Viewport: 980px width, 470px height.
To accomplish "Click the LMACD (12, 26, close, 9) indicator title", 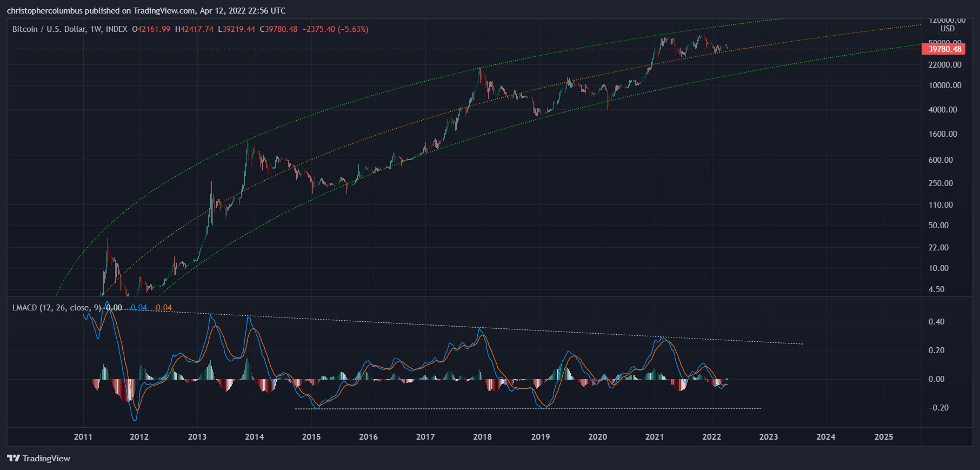I will 57,308.
